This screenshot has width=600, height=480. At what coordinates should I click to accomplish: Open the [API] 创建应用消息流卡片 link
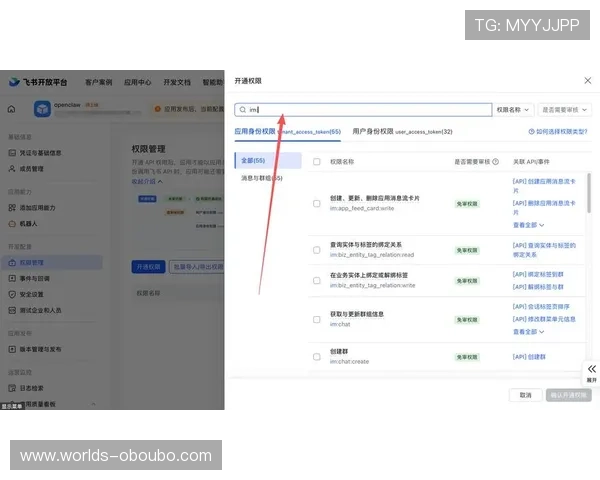(544, 186)
